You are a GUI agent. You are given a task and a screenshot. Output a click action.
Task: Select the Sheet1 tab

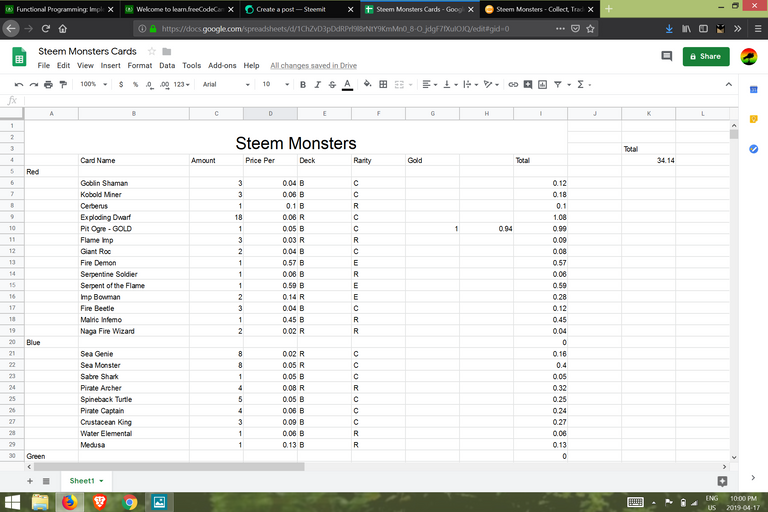click(x=86, y=481)
